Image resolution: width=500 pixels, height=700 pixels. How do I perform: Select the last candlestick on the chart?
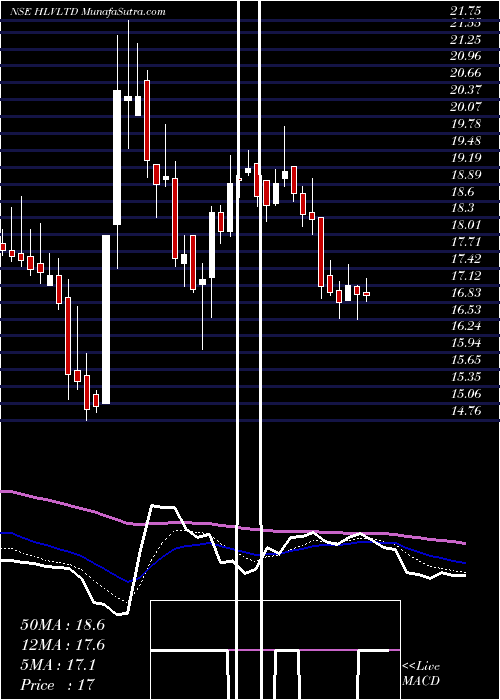coord(367,293)
